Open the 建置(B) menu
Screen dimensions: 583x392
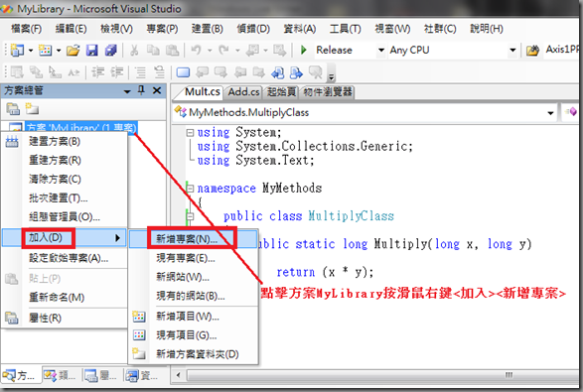[x=208, y=29]
